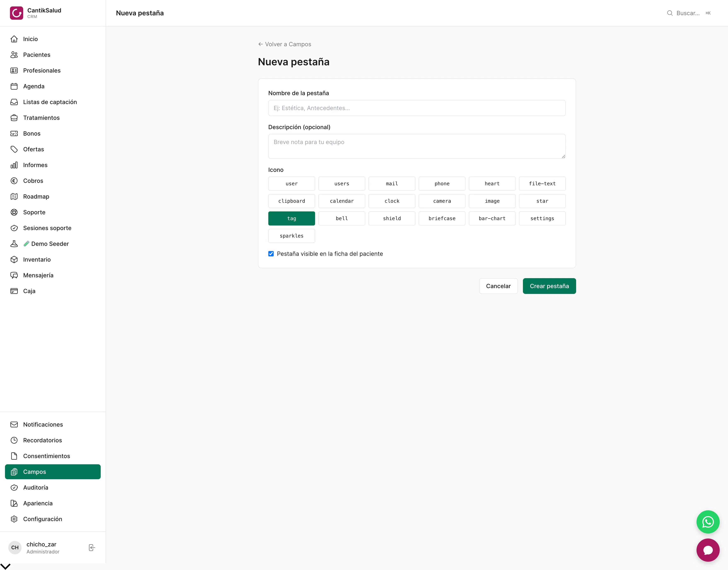Go back via Volver a Campos link
The width and height of the screenshot is (728, 570).
click(x=284, y=44)
